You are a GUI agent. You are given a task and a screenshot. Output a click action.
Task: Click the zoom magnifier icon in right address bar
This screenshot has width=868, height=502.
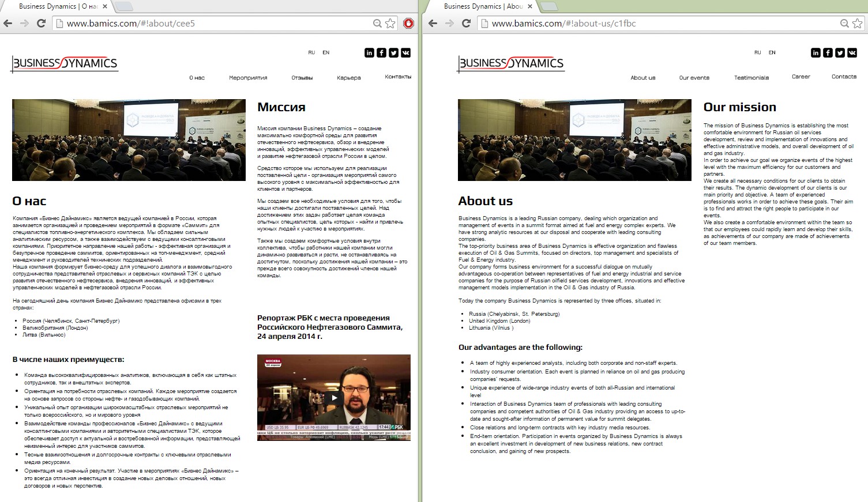click(844, 24)
